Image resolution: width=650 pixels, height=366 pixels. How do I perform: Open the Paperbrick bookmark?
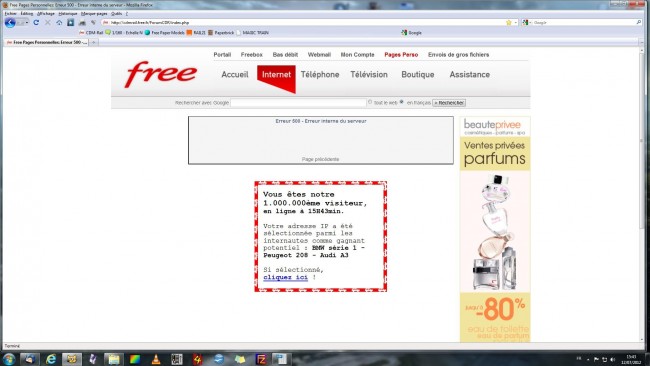point(221,33)
